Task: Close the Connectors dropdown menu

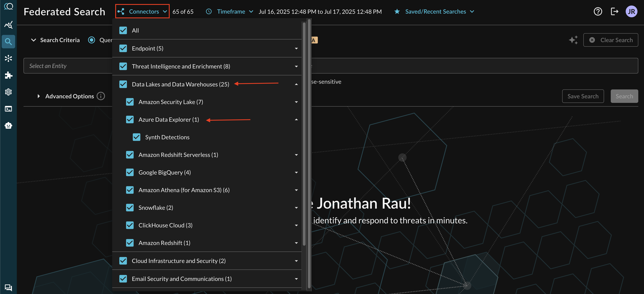Action: click(x=142, y=11)
